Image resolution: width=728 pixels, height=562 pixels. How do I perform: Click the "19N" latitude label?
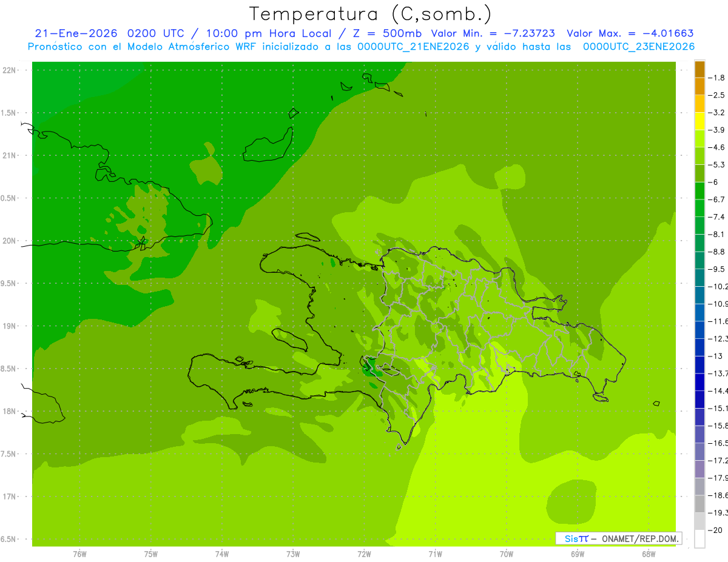(10, 326)
